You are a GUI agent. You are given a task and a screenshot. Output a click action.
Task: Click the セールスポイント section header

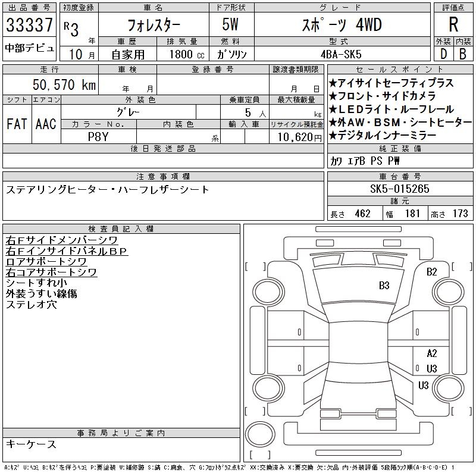point(400,70)
